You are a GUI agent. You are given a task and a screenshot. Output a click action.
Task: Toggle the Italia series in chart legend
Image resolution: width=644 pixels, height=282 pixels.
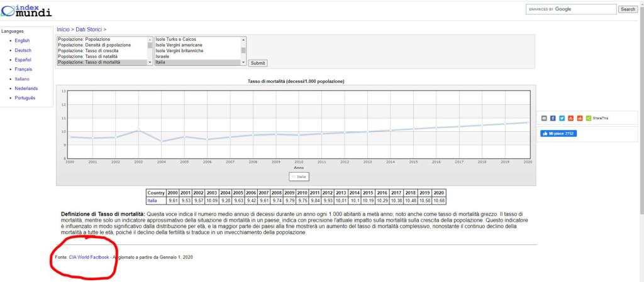pyautogui.click(x=299, y=176)
